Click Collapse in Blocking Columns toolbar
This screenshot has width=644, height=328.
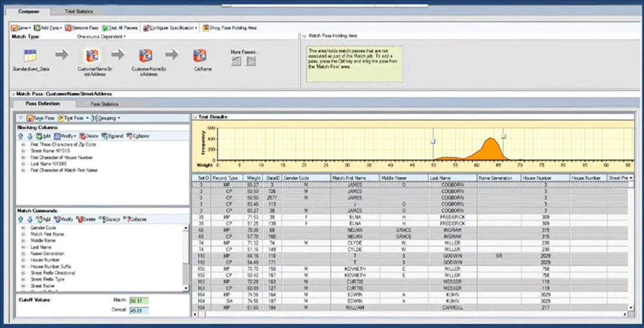(x=137, y=136)
